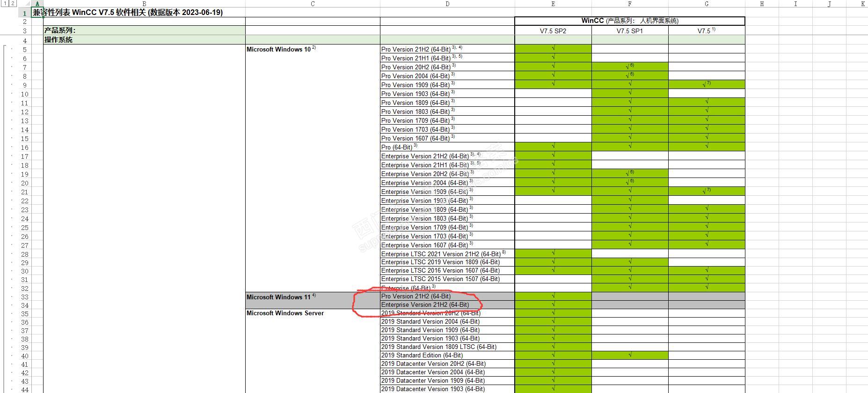Screen dimensions: 868x393
Task: Click the 'Pro Version 1909 (64-Bit)' cell
Action: [x=447, y=85]
